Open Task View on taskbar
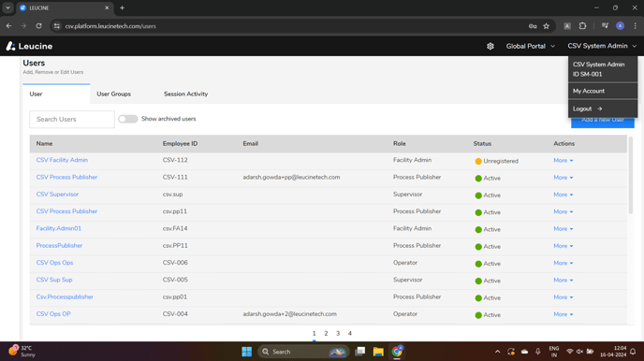 click(360, 352)
